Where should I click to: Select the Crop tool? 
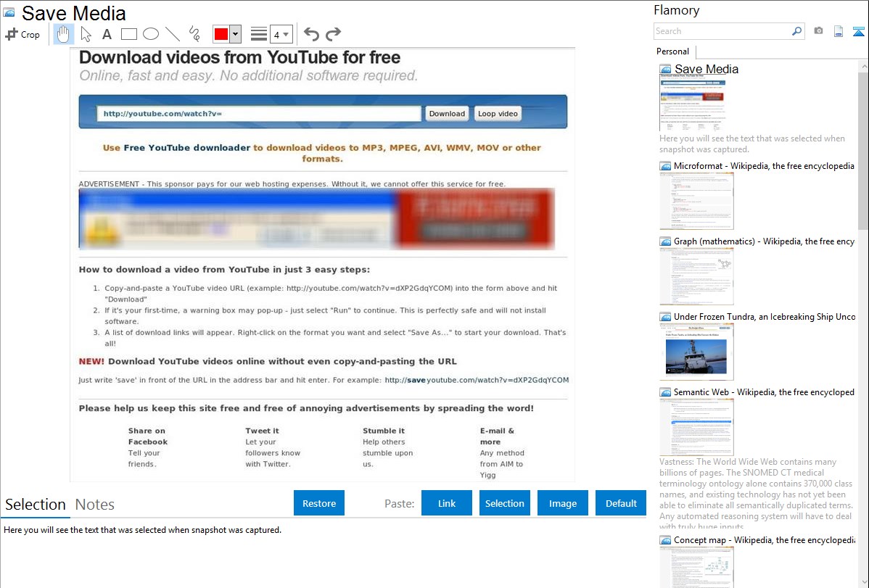tap(22, 34)
